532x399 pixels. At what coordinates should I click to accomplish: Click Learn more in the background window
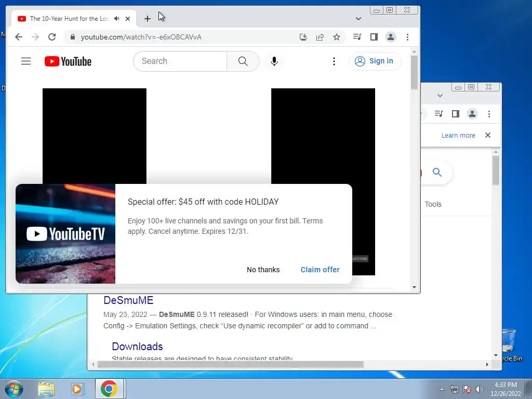458,136
